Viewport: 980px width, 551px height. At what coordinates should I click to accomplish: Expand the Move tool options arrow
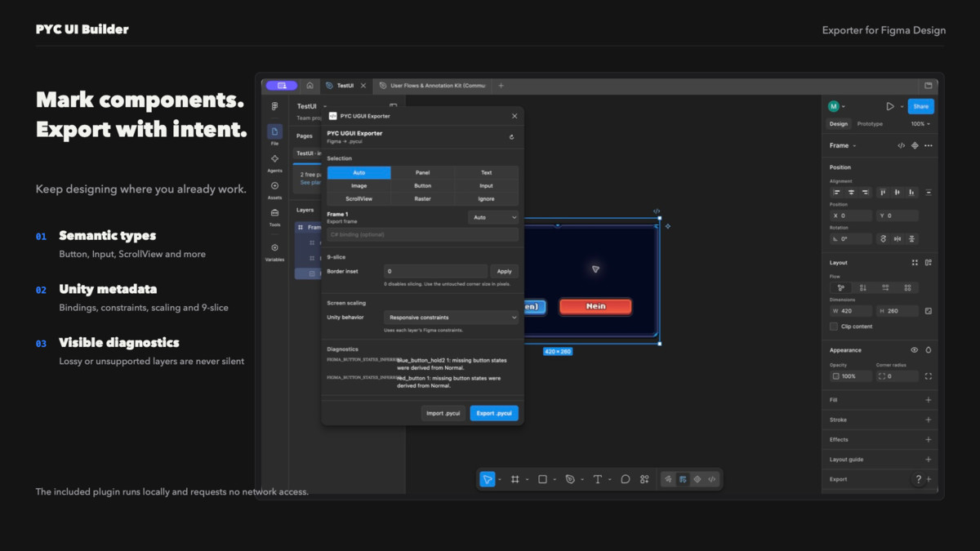pos(500,480)
